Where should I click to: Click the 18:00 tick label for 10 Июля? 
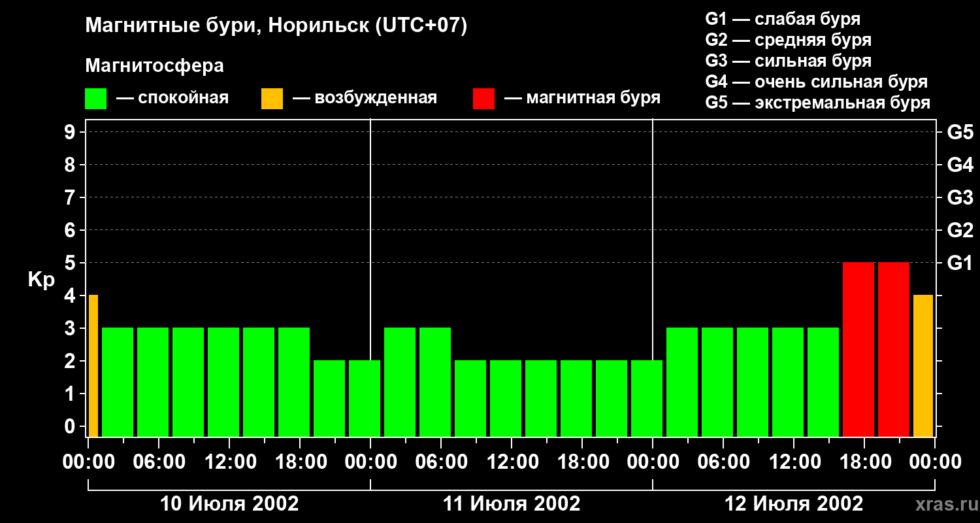pyautogui.click(x=300, y=462)
